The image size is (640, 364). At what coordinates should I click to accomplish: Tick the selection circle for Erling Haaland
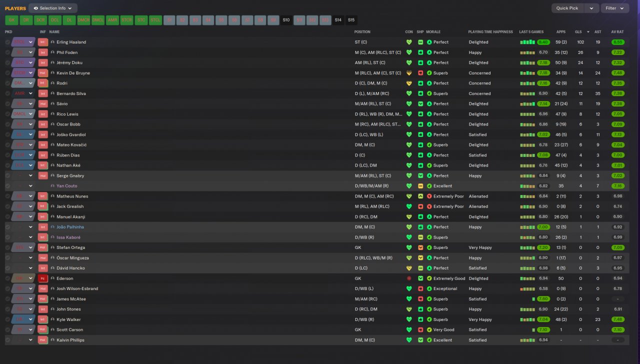click(x=7, y=42)
